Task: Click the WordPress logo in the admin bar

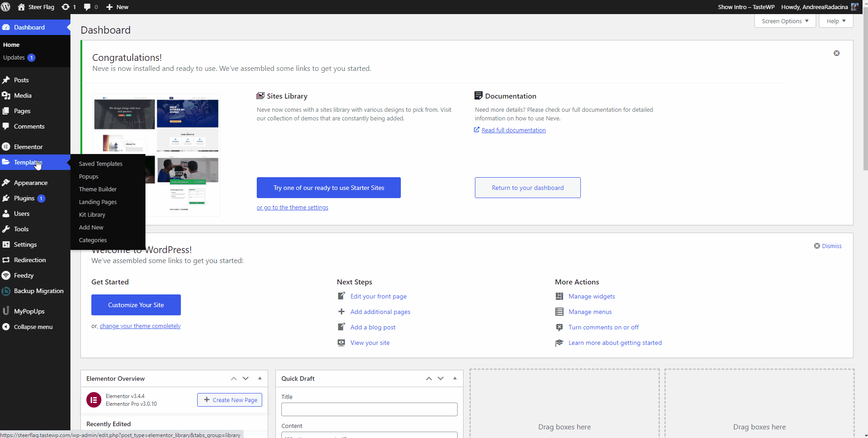Action: (x=6, y=7)
